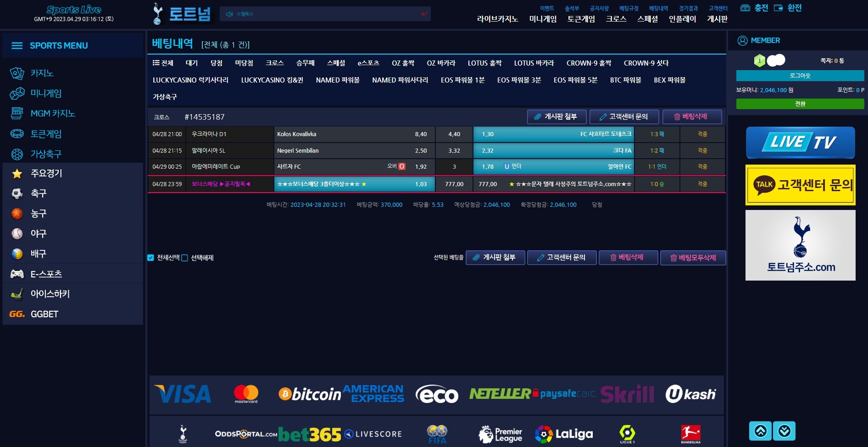The image size is (868, 447).
Task: Click the level 1 hexagon badge
Action: pyautogui.click(x=760, y=61)
